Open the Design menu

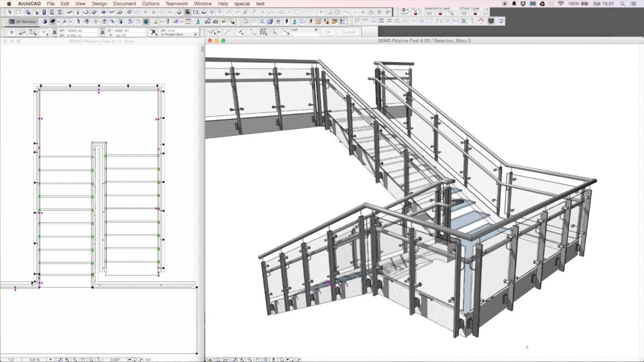99,4
